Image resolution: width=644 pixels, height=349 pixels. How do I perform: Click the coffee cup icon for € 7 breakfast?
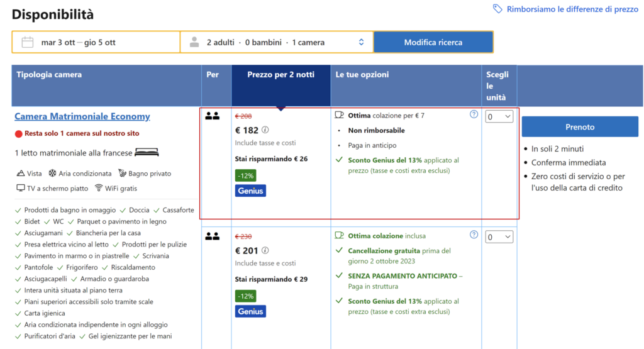coord(340,115)
